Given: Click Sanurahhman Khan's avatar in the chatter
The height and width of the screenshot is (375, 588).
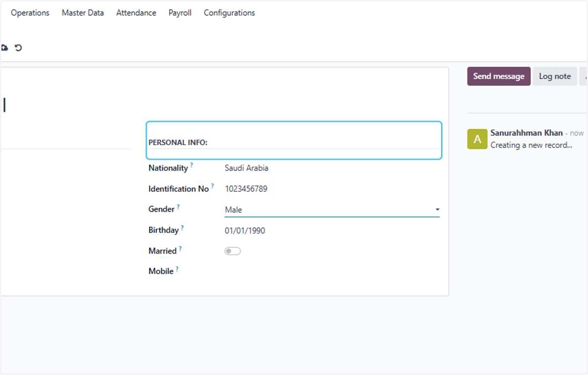Looking at the screenshot, I should [477, 139].
